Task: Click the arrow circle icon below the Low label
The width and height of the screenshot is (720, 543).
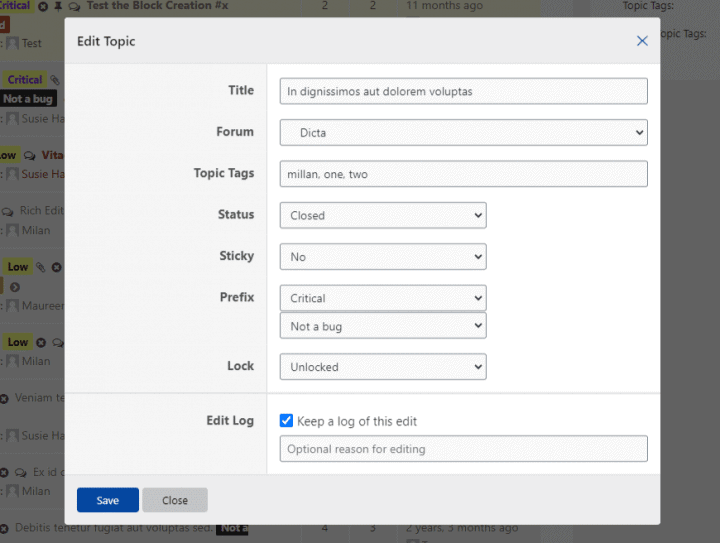Action: (x=15, y=287)
